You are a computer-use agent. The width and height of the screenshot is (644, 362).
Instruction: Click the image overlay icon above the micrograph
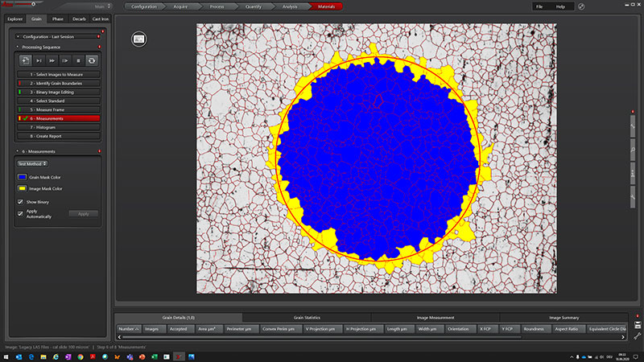tap(138, 38)
